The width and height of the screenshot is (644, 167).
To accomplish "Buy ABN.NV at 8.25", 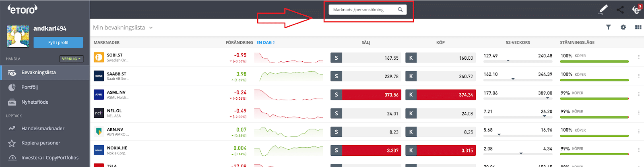I will click(x=440, y=132).
